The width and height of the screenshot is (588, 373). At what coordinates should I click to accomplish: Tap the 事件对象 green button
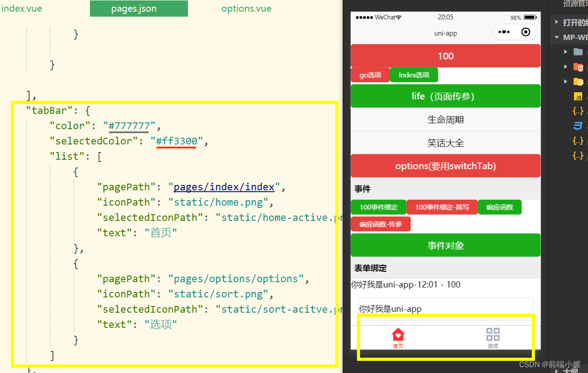click(x=445, y=245)
